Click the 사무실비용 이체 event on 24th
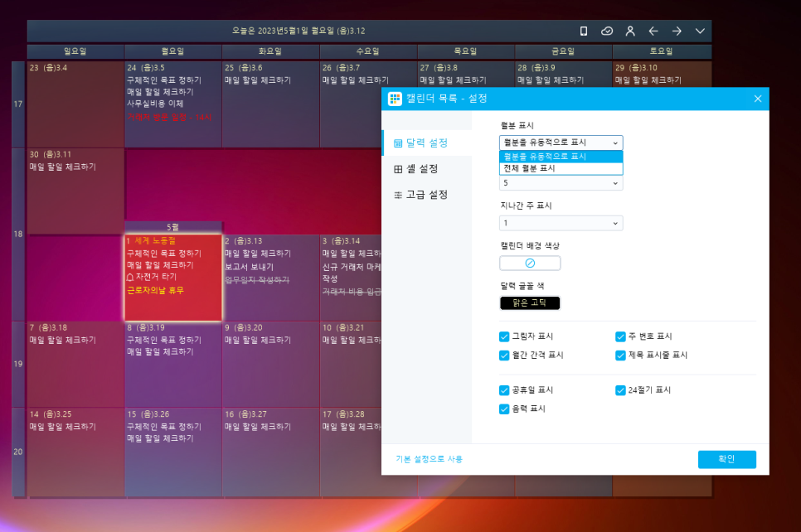Image resolution: width=801 pixels, height=532 pixels. 155,104
